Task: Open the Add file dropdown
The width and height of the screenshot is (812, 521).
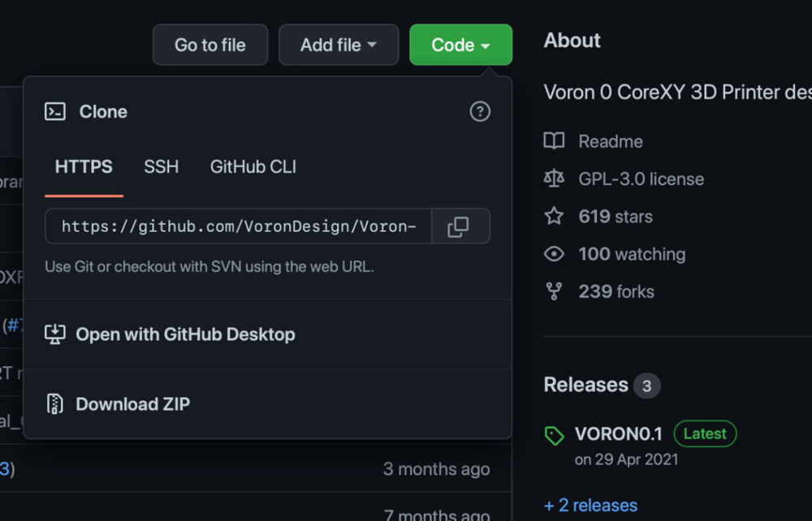Action: [x=339, y=45]
